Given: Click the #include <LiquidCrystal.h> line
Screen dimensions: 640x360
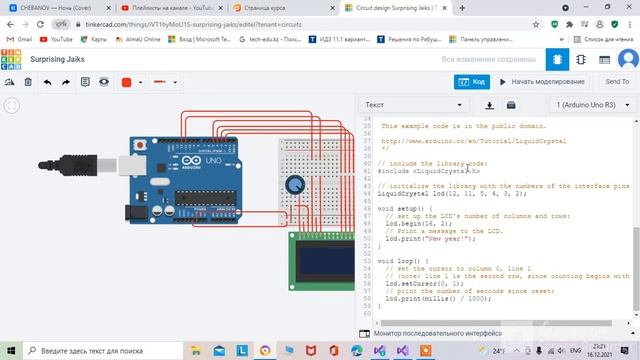Looking at the screenshot, I should (x=429, y=171).
